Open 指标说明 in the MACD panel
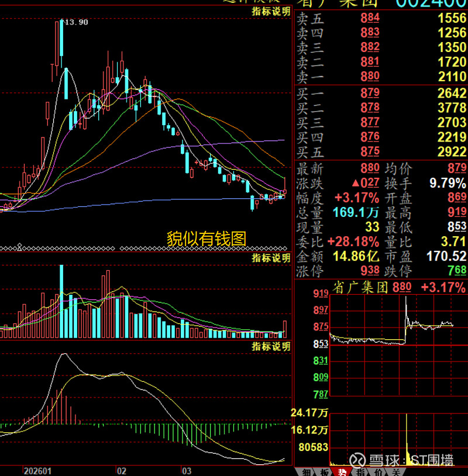Image resolution: width=468 pixels, height=476 pixels. (x=271, y=346)
